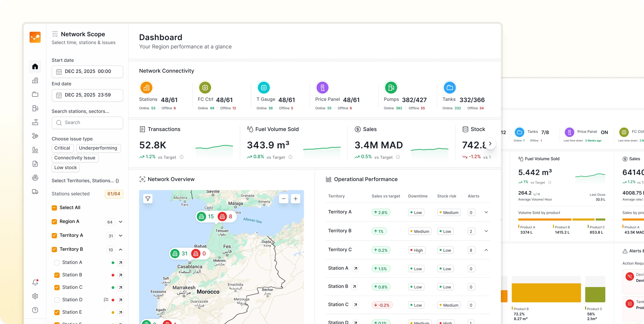The height and width of the screenshot is (324, 644).
Task: Click the delivery truck sidebar icon
Action: click(x=35, y=192)
